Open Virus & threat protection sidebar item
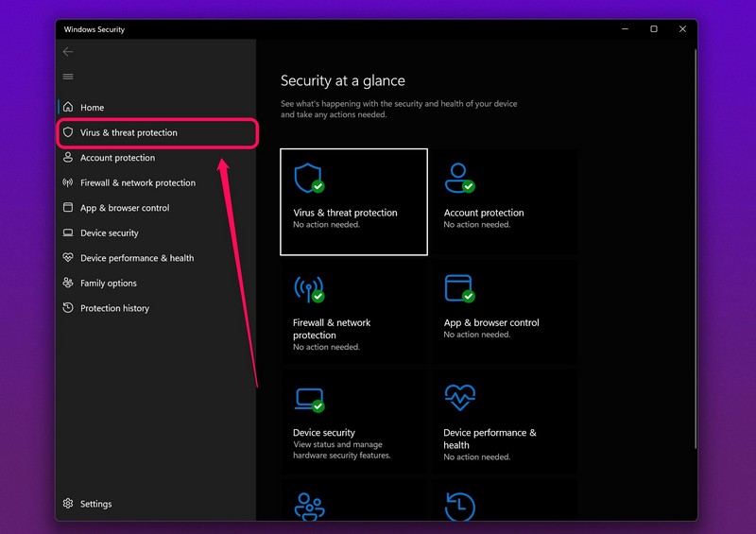 tap(129, 133)
